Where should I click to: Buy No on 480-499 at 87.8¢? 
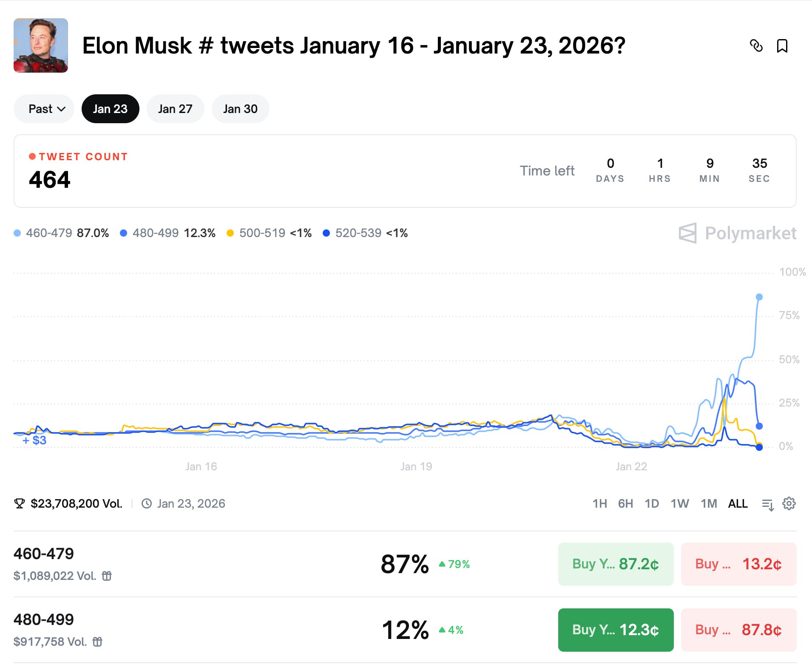pyautogui.click(x=738, y=630)
